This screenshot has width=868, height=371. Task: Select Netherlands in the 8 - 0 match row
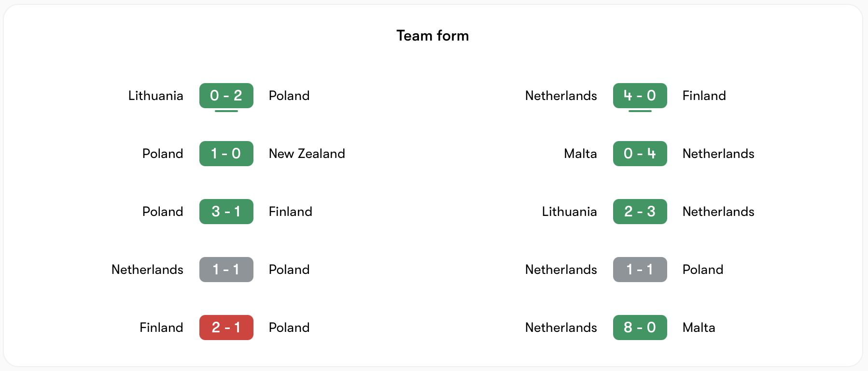point(561,328)
